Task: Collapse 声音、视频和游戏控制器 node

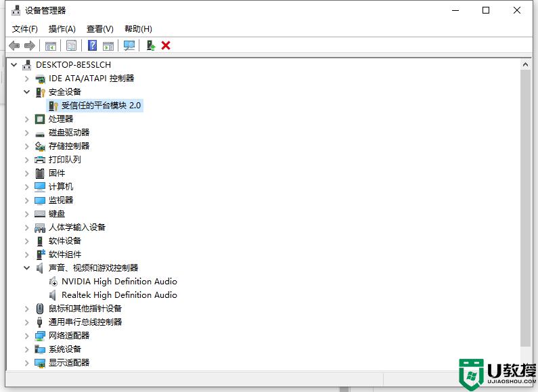Action: coord(27,267)
